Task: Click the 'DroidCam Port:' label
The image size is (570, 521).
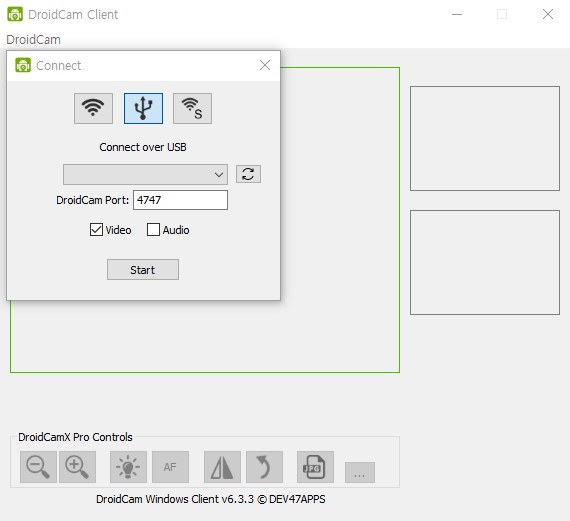Action: coord(92,200)
